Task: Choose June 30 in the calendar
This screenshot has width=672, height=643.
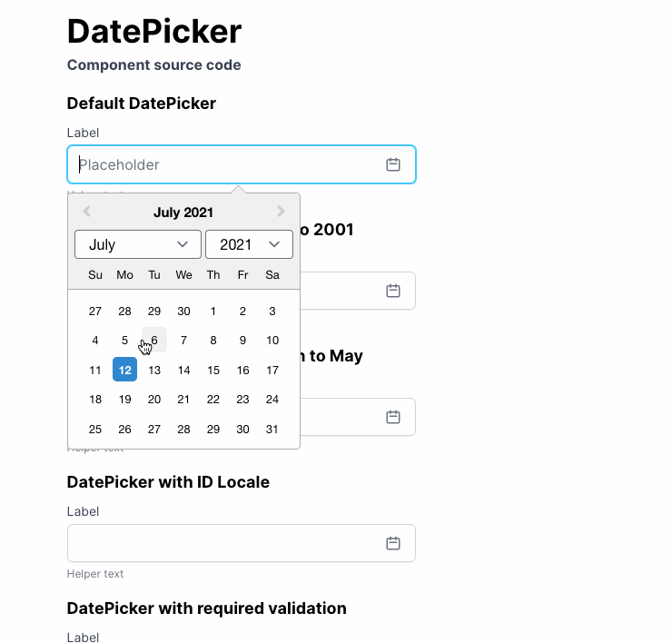Action: pos(183,312)
